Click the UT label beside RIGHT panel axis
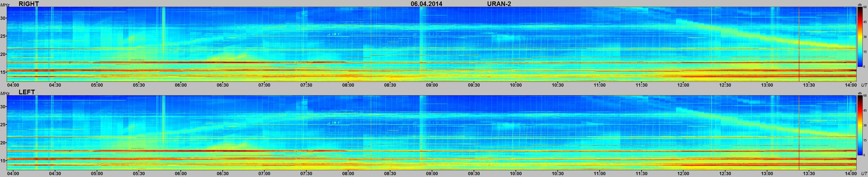868x177 pixels. click(x=864, y=85)
